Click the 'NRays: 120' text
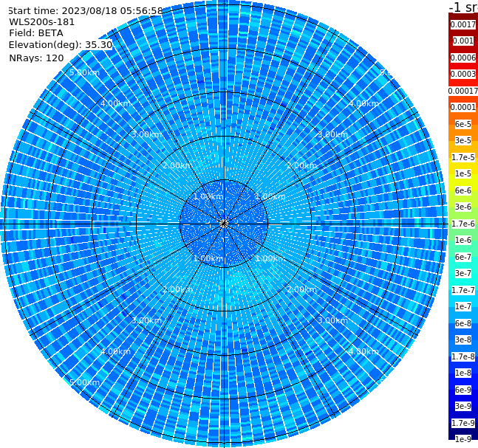The image size is (478, 448). (36, 58)
